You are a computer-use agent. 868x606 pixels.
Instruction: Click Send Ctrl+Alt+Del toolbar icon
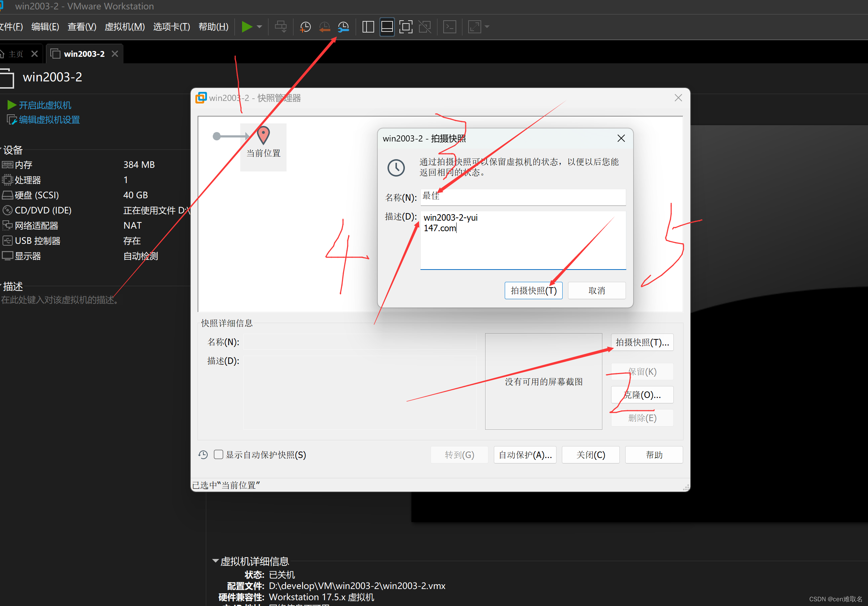(280, 27)
